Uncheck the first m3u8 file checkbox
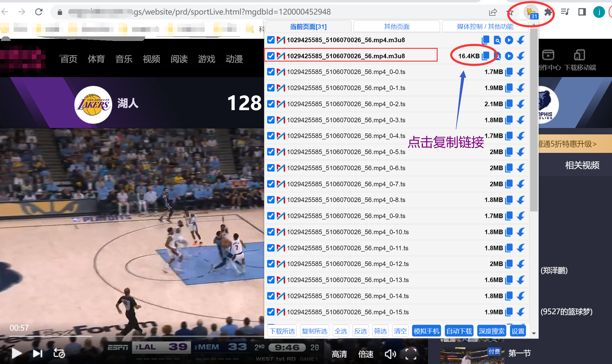Image resolution: width=612 pixels, height=364 pixels. (x=271, y=40)
